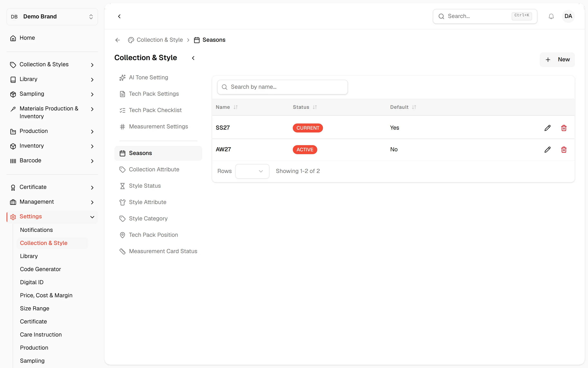Expand the Barcode sidebar section
This screenshot has height=368, width=588.
coord(52,161)
